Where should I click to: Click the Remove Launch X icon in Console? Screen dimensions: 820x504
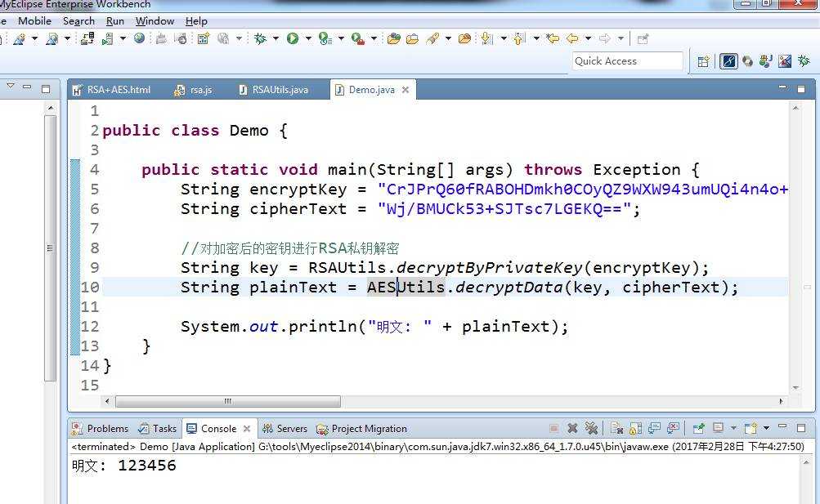[572, 428]
